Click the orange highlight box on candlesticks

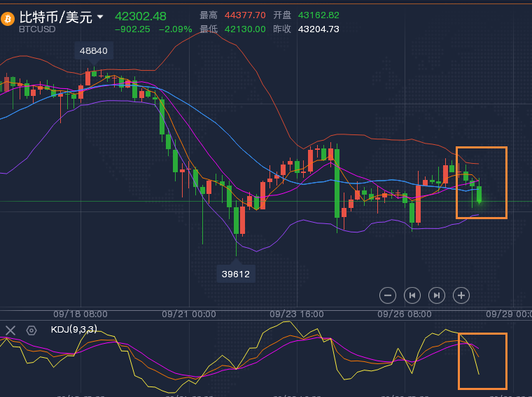481,183
